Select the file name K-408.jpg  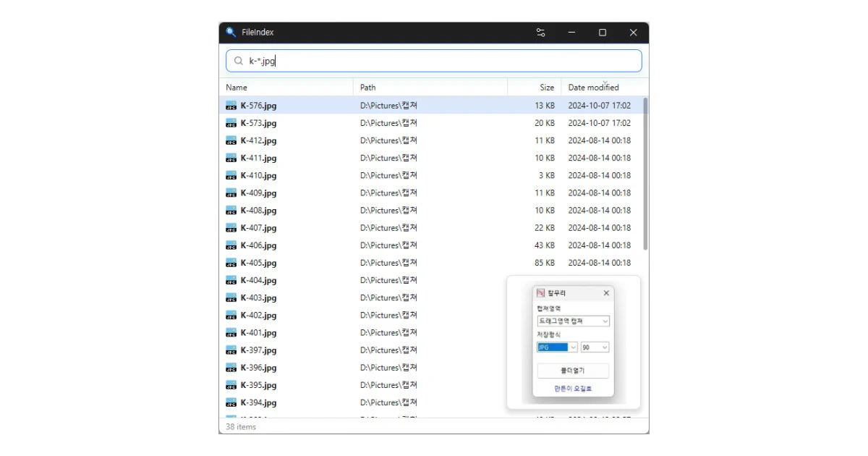(258, 211)
